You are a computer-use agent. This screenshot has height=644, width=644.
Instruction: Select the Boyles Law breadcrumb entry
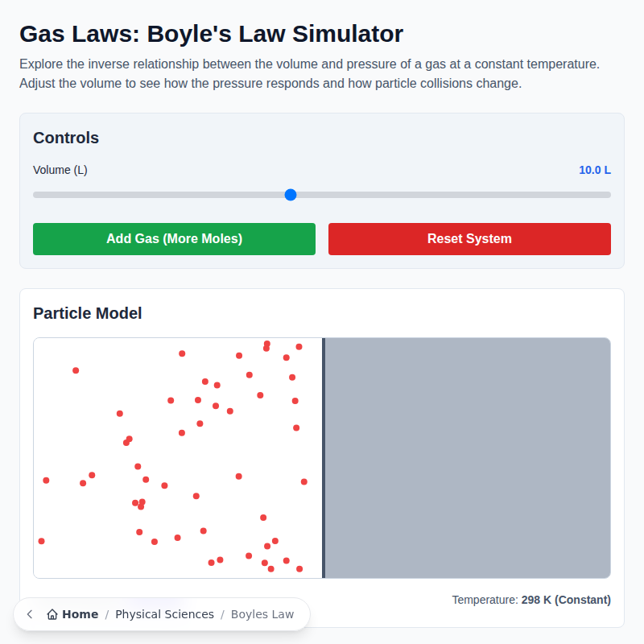tap(262, 613)
